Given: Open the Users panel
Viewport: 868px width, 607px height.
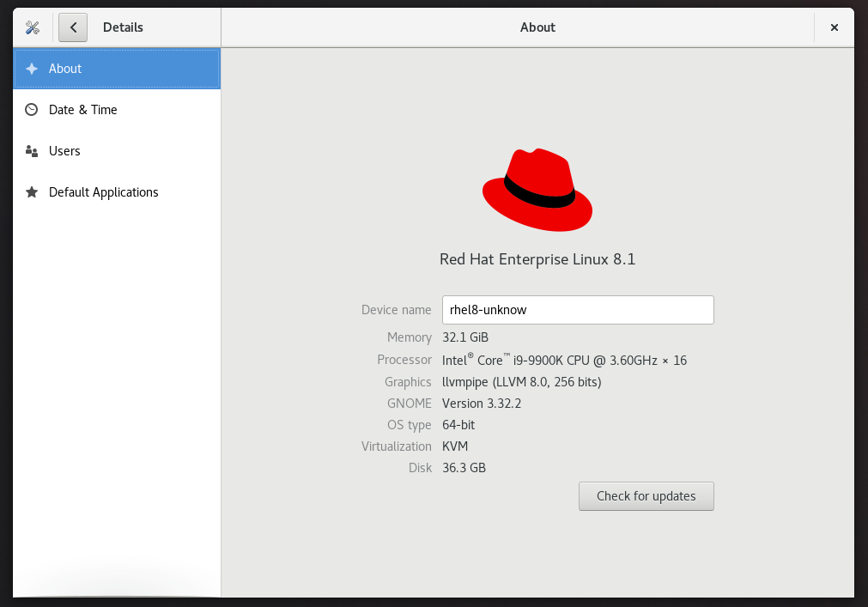Looking at the screenshot, I should point(117,151).
